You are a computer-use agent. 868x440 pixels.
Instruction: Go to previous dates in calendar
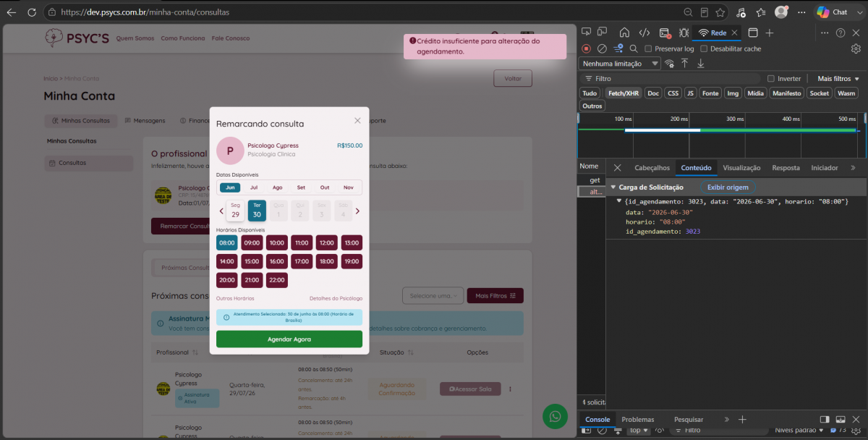[221, 211]
